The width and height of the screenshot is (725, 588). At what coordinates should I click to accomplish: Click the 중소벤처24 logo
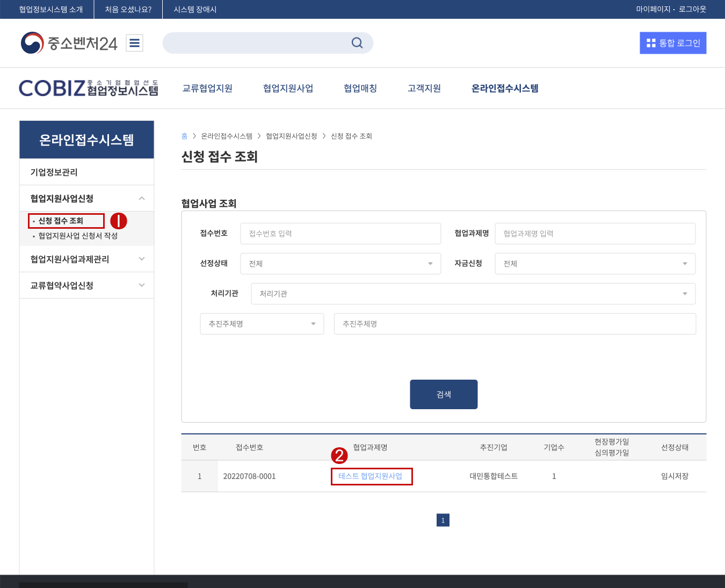[69, 43]
